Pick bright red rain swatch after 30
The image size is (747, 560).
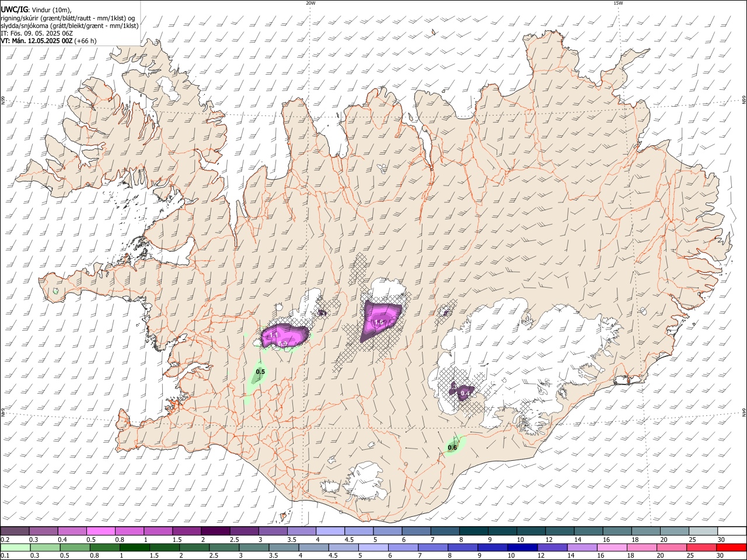pos(731,547)
